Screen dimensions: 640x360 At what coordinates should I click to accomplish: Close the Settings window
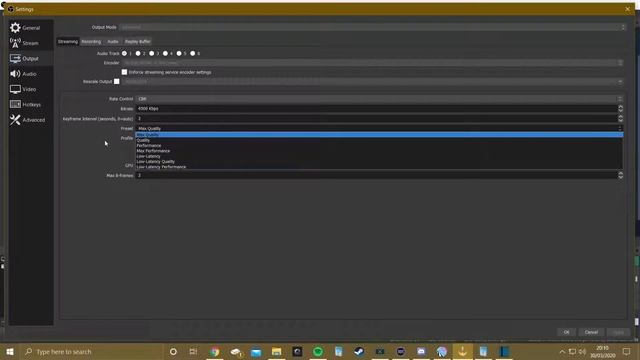[x=627, y=9]
